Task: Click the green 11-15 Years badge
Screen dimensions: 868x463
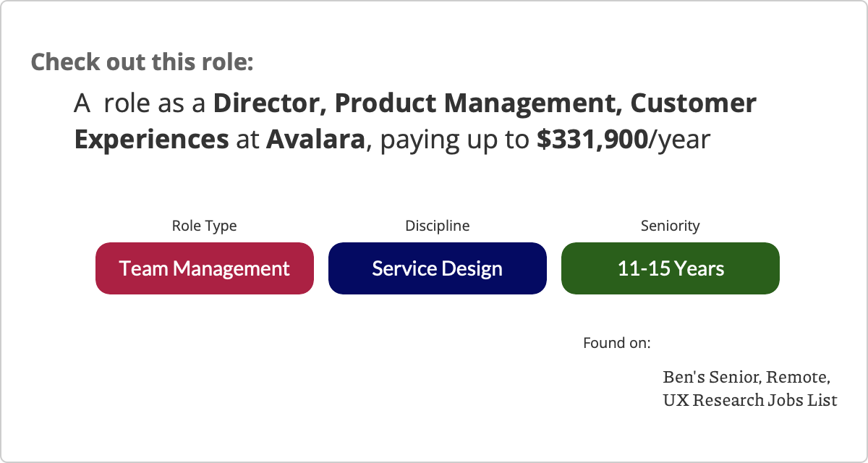Action: tap(671, 268)
